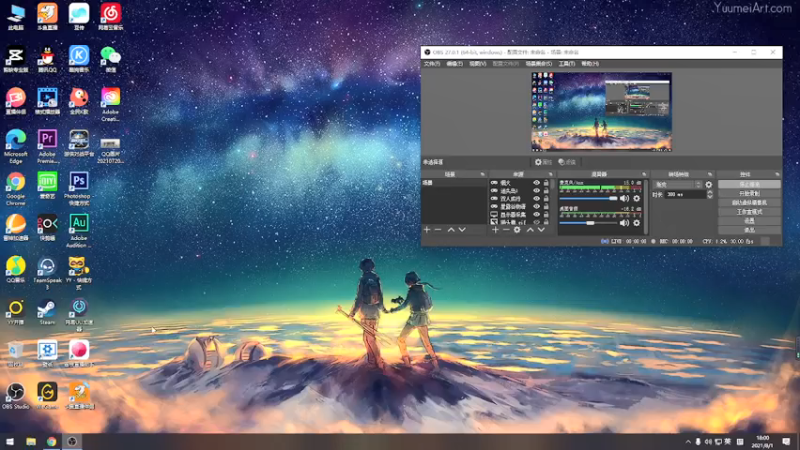
Task: Pop out the Controls dock panel
Action: point(777,174)
